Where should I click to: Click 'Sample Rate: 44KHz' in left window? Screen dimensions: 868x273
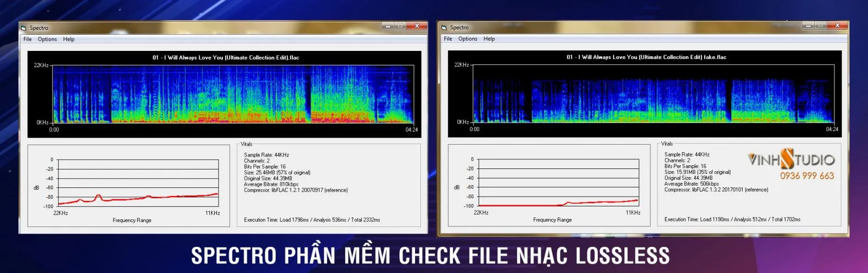click(266, 155)
